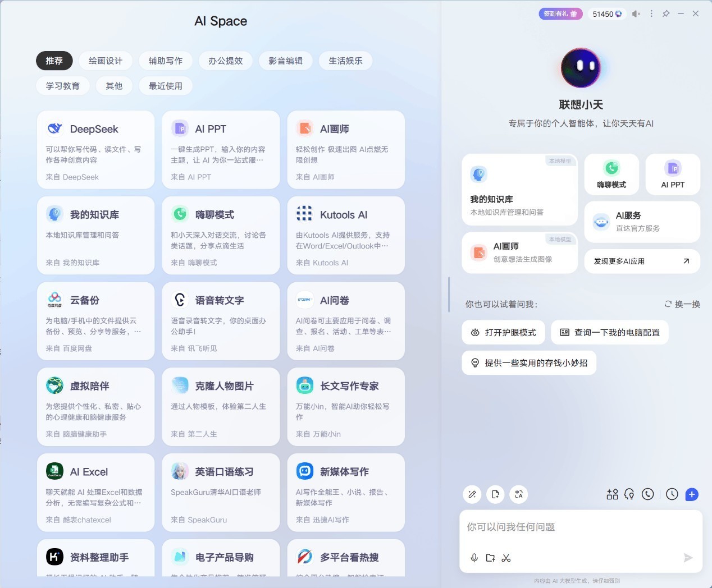Click the 联想小天 avatar
The height and width of the screenshot is (588, 712).
pyautogui.click(x=581, y=68)
